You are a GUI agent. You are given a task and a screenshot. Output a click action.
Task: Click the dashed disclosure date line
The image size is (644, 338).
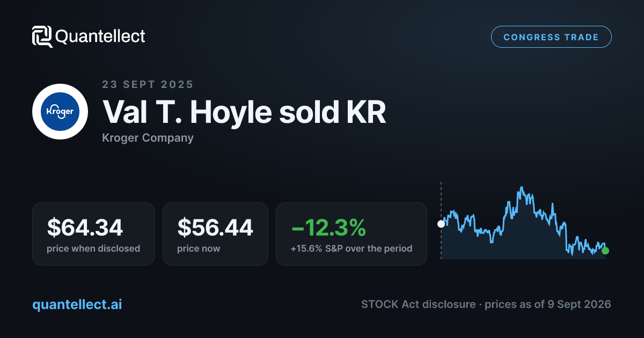441,220
